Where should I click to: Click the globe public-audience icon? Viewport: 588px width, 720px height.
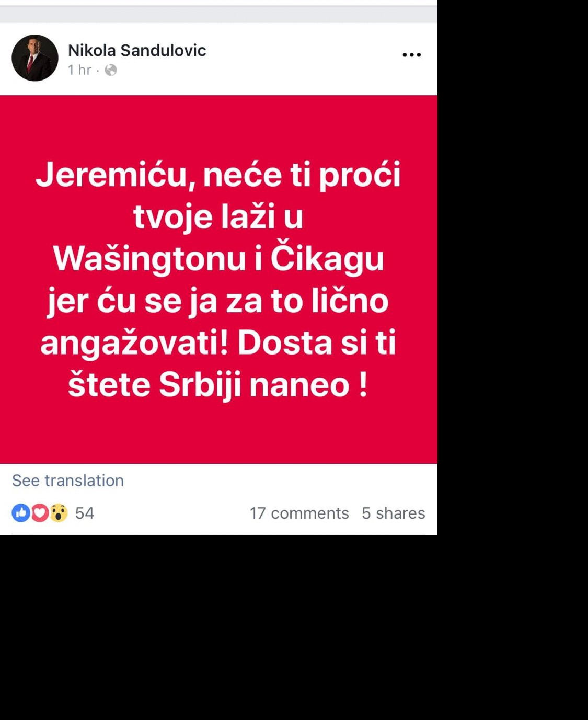click(x=111, y=70)
